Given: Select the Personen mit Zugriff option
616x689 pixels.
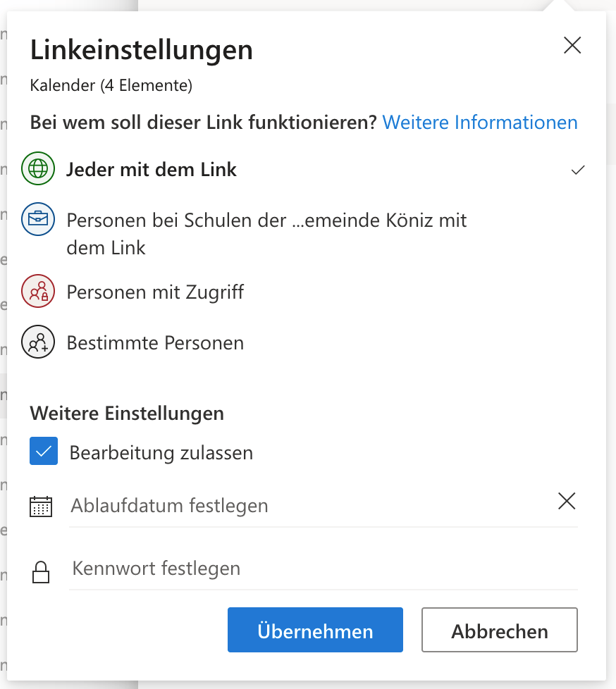Looking at the screenshot, I should (x=155, y=292).
